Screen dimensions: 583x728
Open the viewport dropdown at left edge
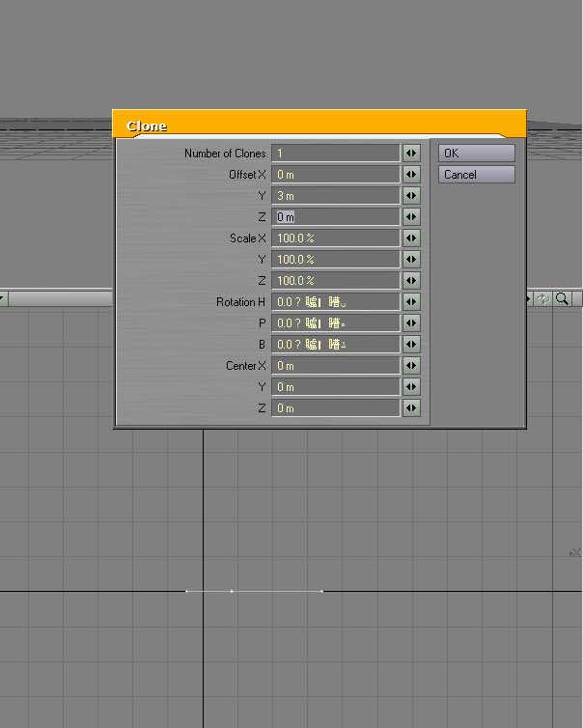(x=3, y=299)
